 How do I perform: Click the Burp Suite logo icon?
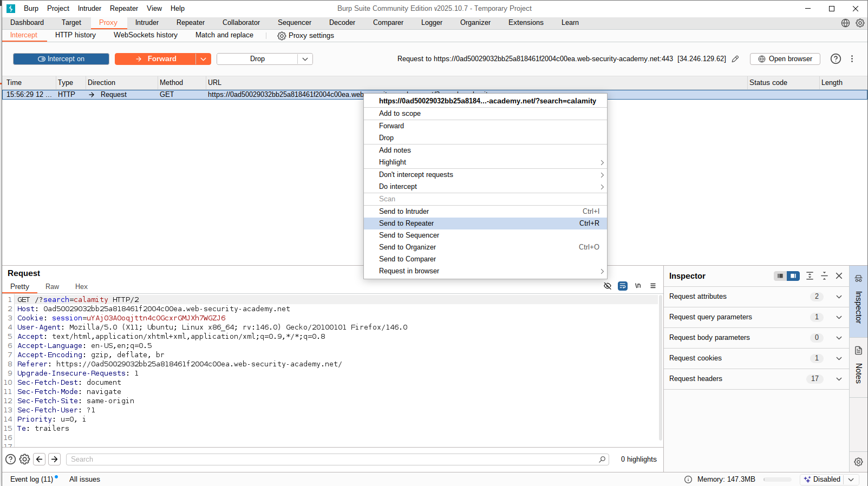click(x=11, y=9)
